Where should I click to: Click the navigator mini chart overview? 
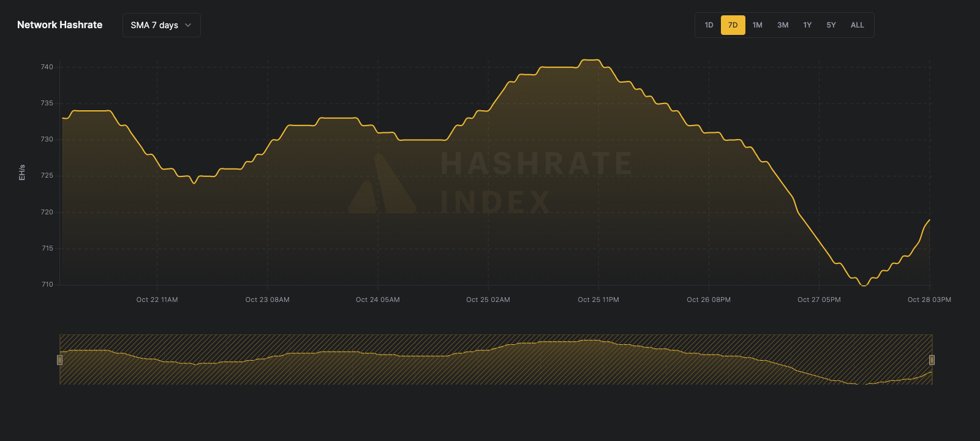(x=496, y=360)
